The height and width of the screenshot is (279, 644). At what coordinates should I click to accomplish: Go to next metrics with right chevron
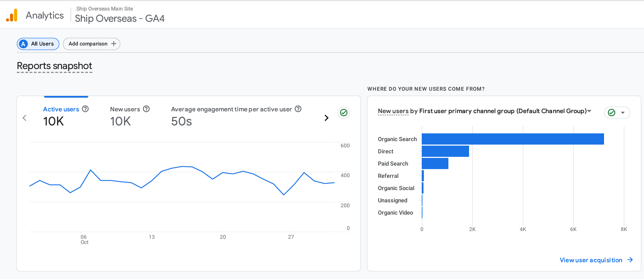326,118
